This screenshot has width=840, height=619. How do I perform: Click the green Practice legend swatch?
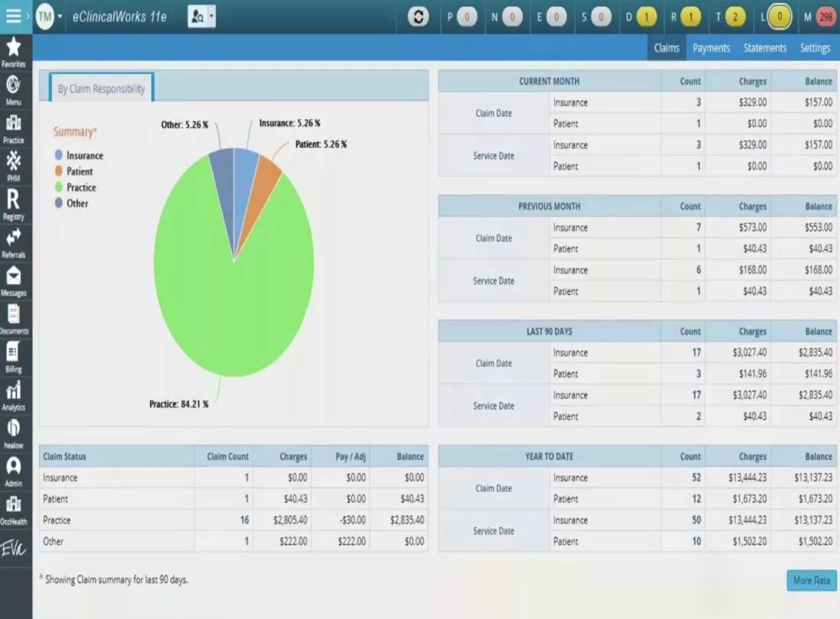(59, 187)
